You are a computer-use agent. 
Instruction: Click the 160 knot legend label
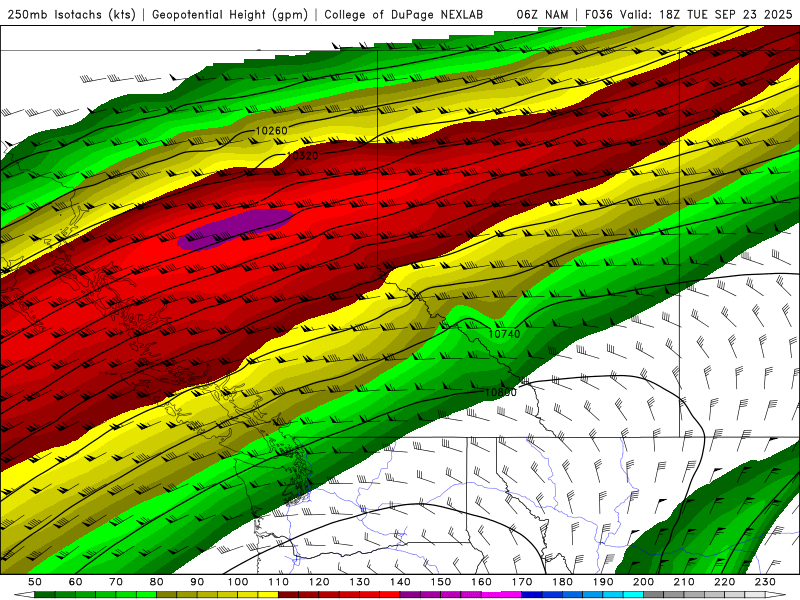[481, 582]
